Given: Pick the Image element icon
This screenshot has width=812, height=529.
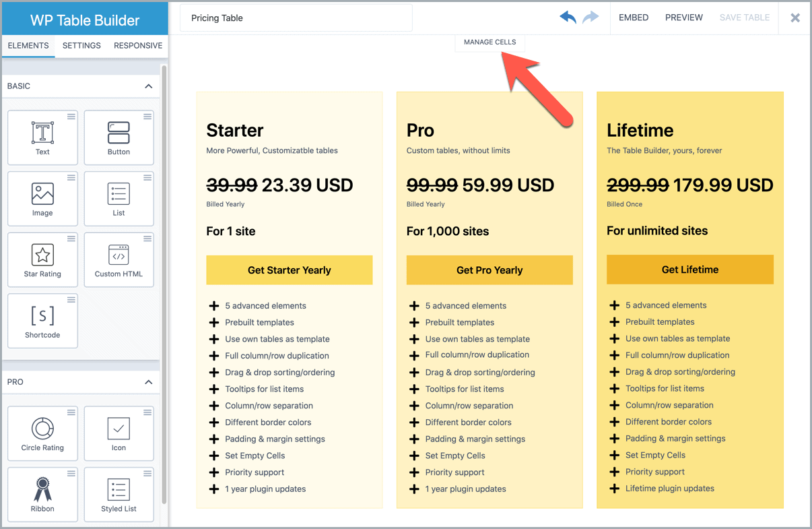Looking at the screenshot, I should (x=42, y=195).
